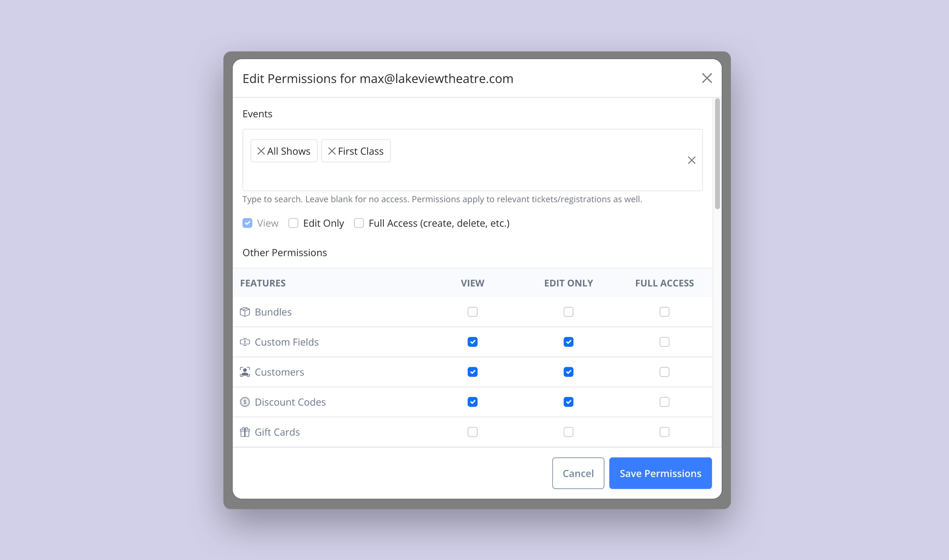The width and height of the screenshot is (949, 560).
Task: Clear all selected events
Action: pyautogui.click(x=691, y=160)
